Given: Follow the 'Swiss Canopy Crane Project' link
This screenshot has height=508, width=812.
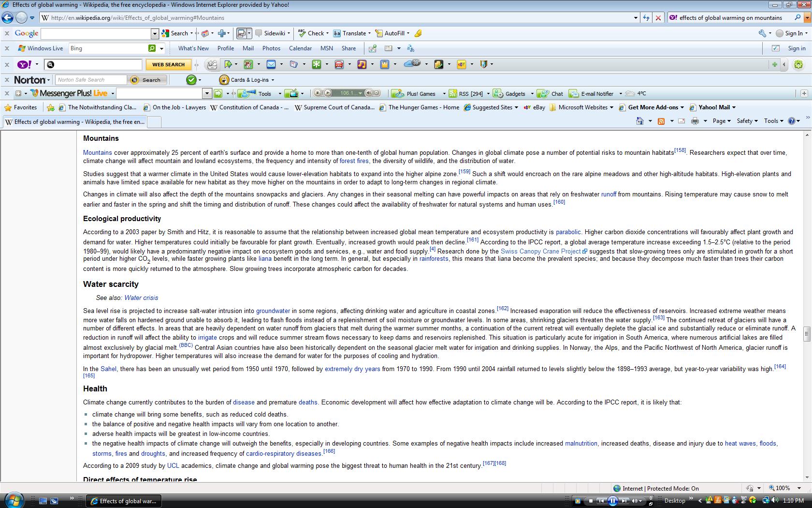Looking at the screenshot, I should (x=540, y=251).
